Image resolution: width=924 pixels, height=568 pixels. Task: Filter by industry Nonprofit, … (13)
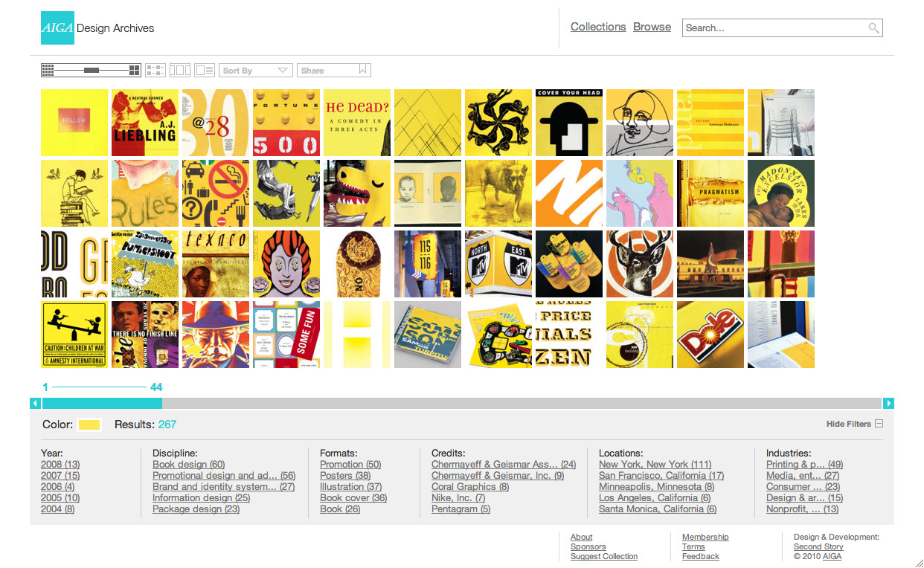[803, 509]
